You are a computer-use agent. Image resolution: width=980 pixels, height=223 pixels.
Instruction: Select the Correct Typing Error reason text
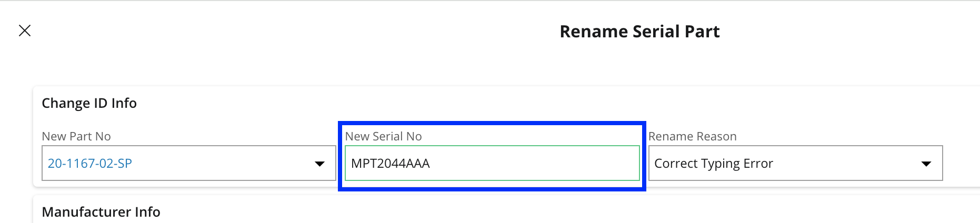713,164
